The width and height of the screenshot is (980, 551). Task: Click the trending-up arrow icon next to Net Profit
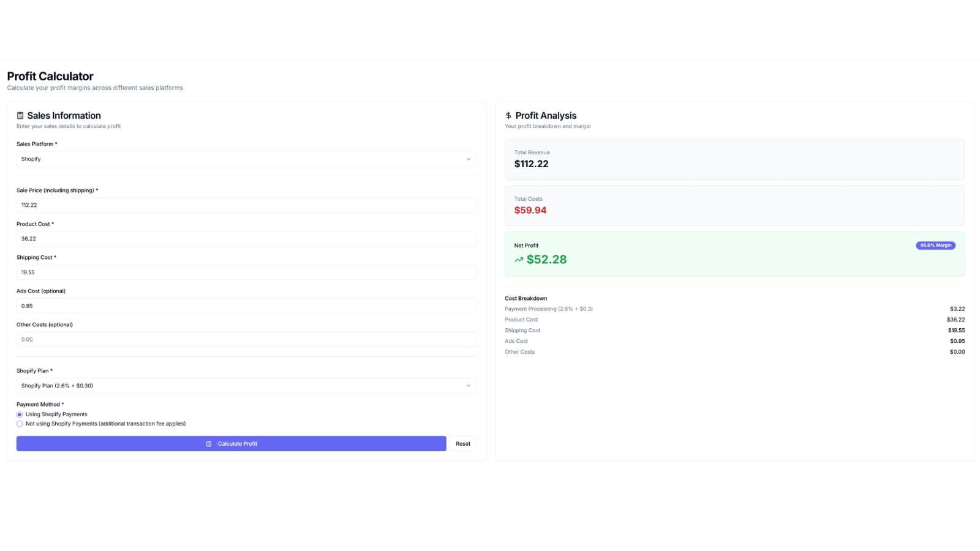point(519,260)
